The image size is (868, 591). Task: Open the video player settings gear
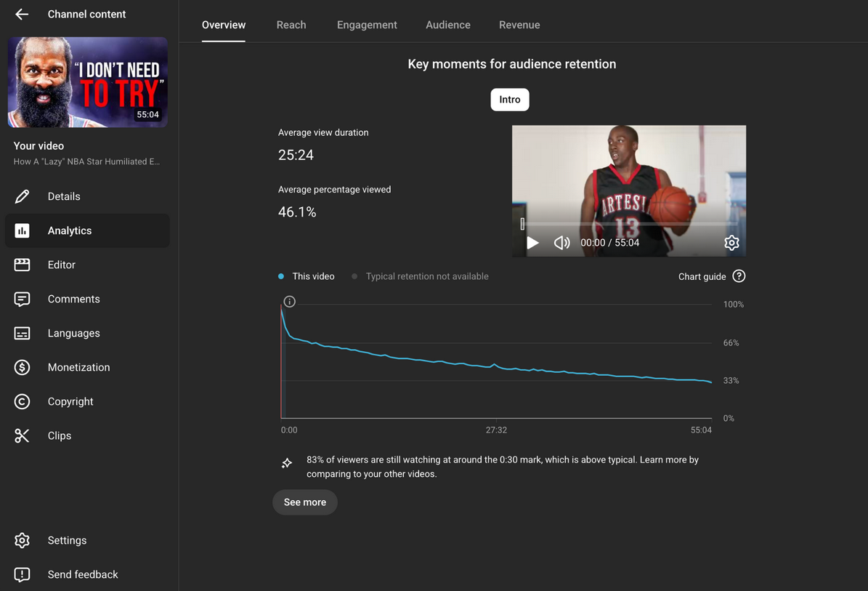(x=732, y=243)
